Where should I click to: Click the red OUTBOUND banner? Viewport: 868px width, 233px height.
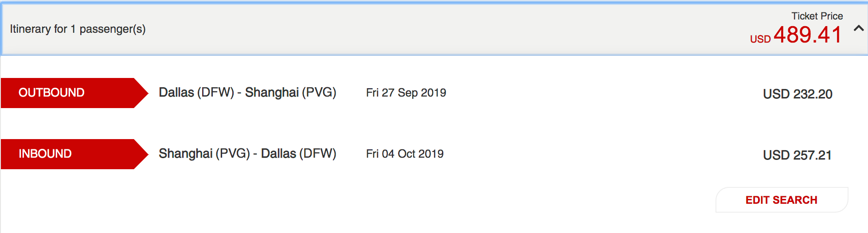pos(66,93)
